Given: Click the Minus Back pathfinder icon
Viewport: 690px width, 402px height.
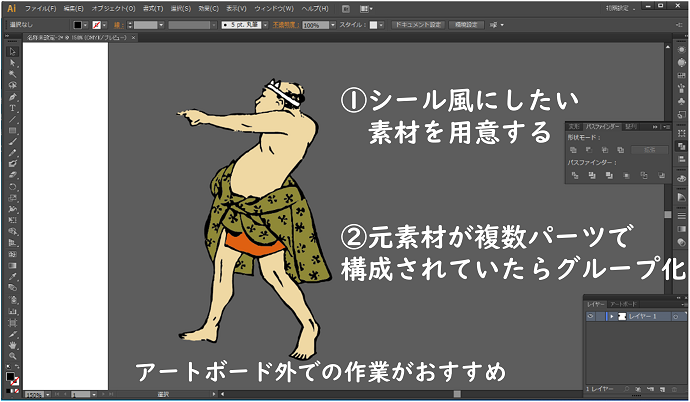Looking at the screenshot, I should (661, 175).
